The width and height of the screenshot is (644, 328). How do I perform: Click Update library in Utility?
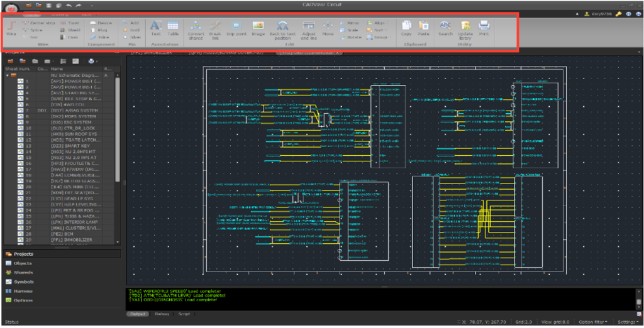(x=465, y=30)
